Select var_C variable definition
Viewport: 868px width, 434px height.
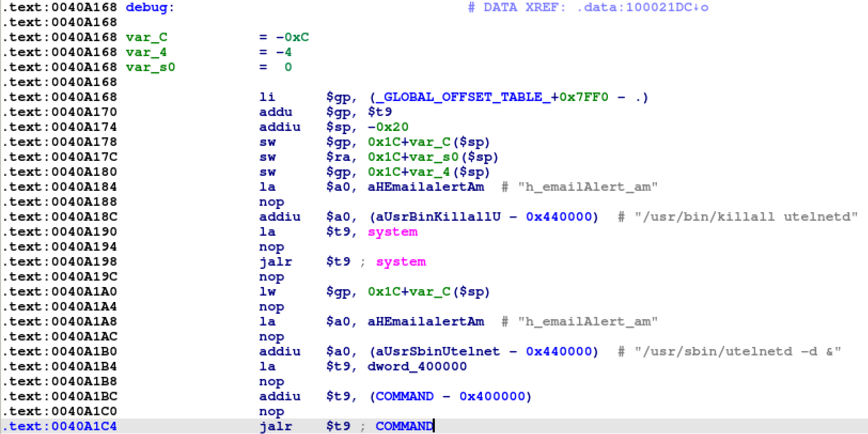pos(146,37)
